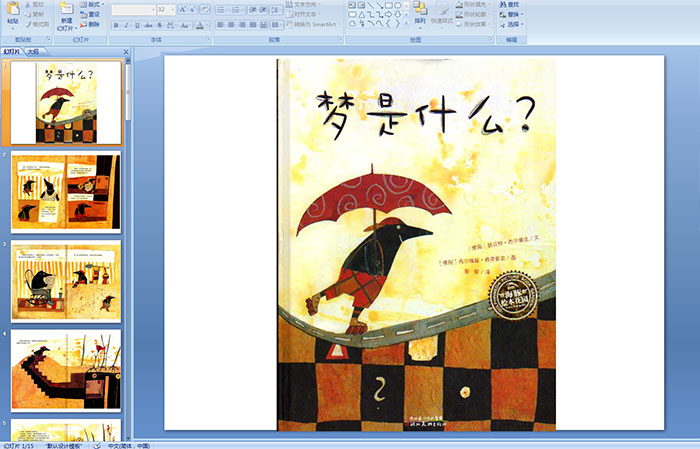The image size is (700, 449).
Task: Click the Paste (粘贴) clipboard icon
Action: coord(13,9)
